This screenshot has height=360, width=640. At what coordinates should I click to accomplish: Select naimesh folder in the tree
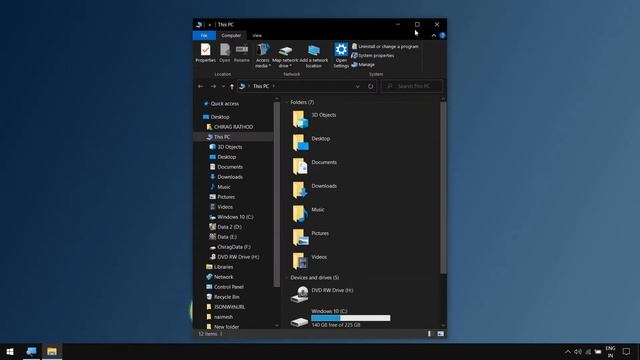pyautogui.click(x=220, y=317)
